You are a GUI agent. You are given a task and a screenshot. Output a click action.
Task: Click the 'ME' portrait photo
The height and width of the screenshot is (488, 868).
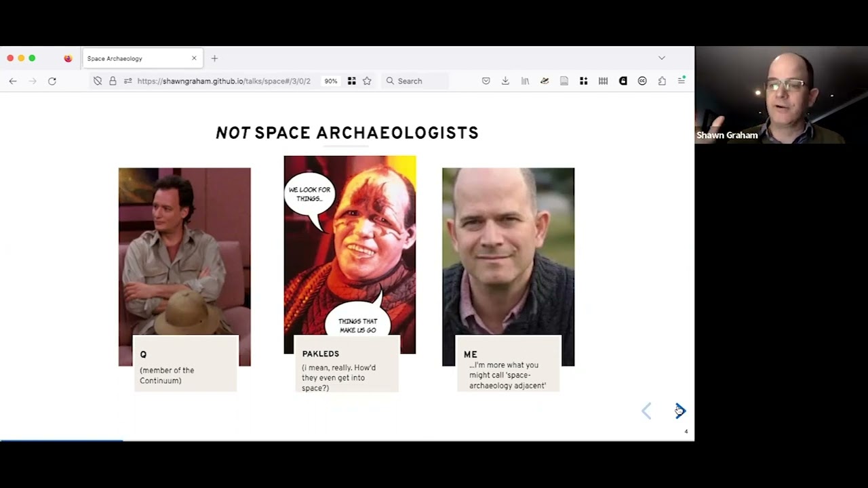pyautogui.click(x=508, y=267)
